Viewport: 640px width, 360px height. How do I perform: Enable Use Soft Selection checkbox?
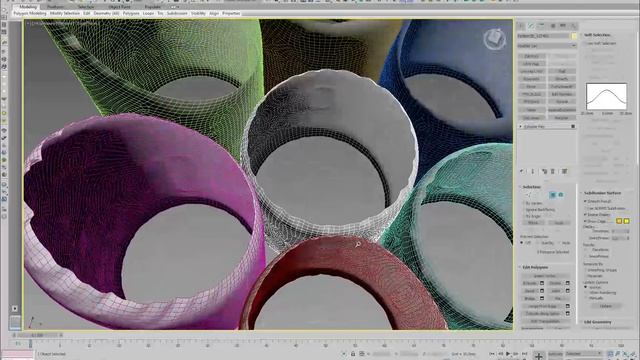(x=585, y=43)
